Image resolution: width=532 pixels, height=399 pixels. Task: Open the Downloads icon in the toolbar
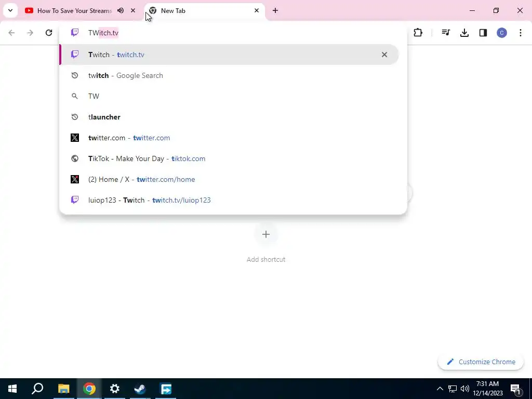pyautogui.click(x=464, y=33)
